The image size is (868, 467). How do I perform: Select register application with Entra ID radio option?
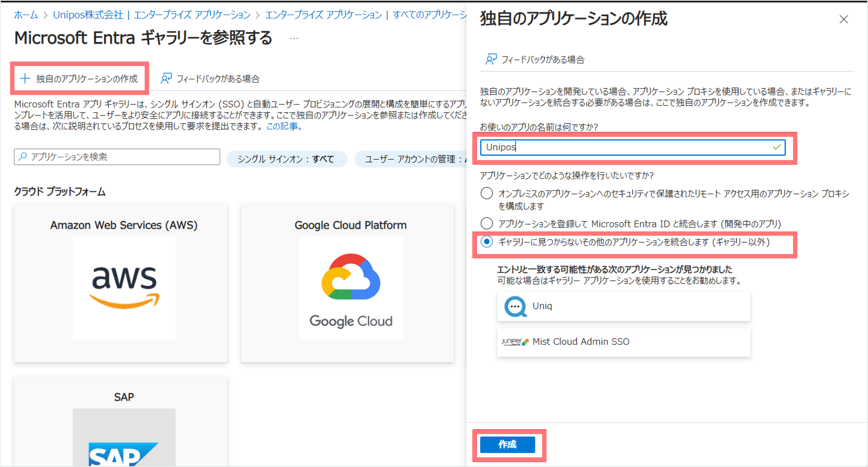(x=486, y=224)
